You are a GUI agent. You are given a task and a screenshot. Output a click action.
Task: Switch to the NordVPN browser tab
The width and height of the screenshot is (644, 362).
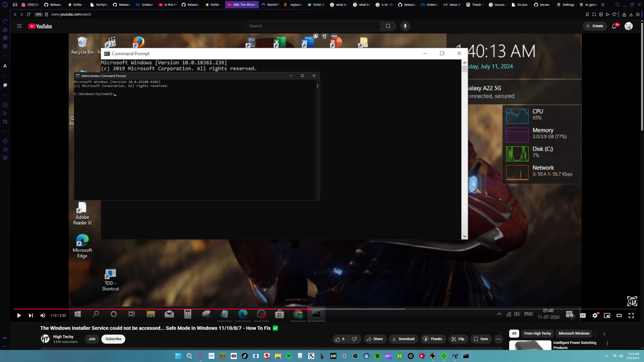(x=270, y=5)
